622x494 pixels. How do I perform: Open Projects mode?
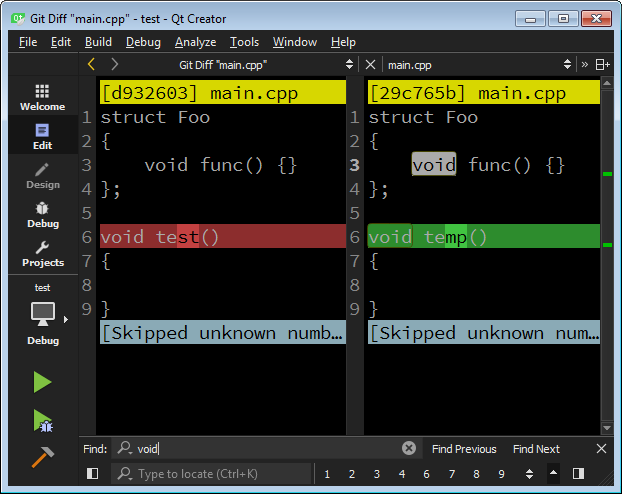(x=42, y=253)
